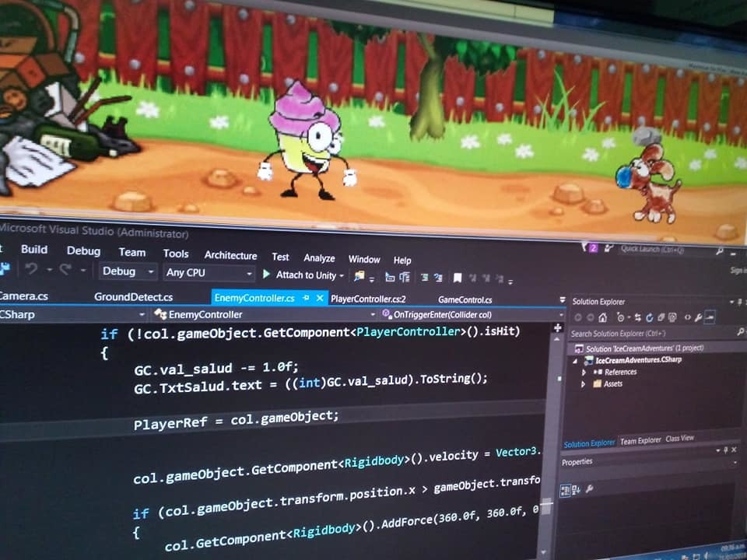Toggle Preview Selected Items in Solution Explorer
This screenshot has width=747, height=560.
pyautogui.click(x=710, y=317)
